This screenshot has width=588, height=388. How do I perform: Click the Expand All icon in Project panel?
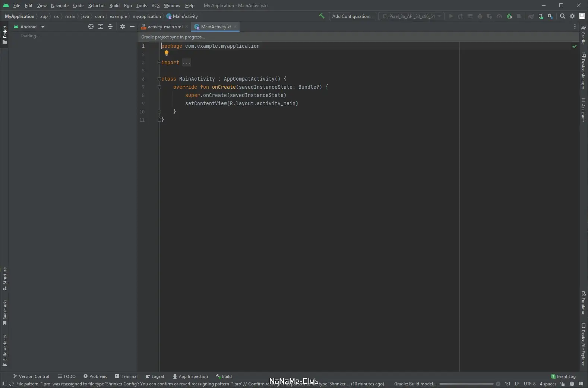[x=101, y=26]
